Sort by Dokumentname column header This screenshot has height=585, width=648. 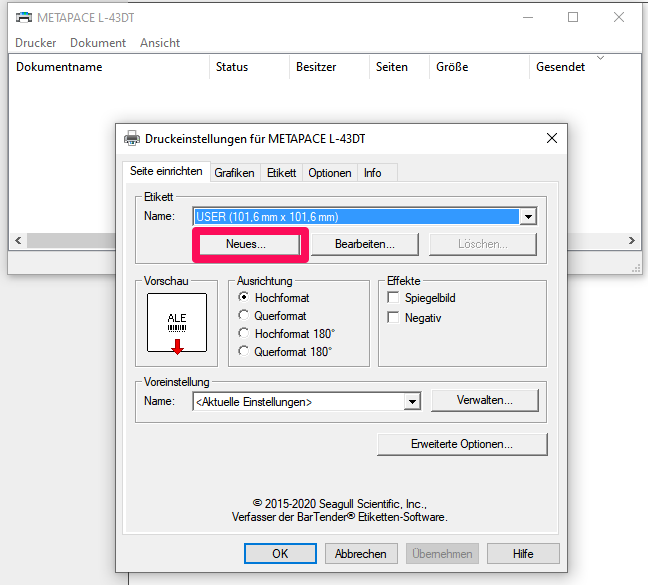pos(110,67)
